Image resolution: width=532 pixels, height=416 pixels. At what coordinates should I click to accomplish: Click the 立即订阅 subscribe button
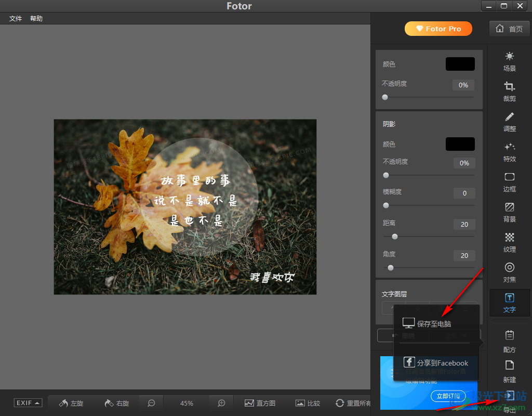[448, 396]
